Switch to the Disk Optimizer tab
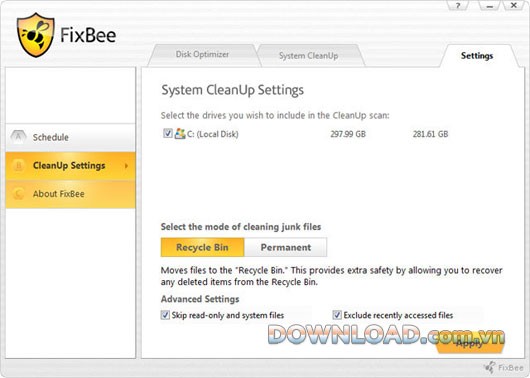Image resolution: width=530 pixels, height=378 pixels. [202, 54]
